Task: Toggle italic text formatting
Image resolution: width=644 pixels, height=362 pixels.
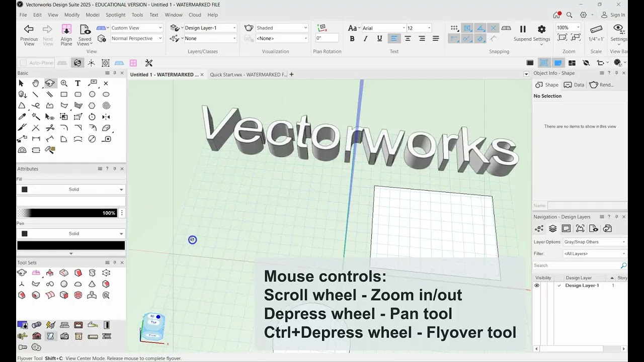Action: (x=366, y=39)
